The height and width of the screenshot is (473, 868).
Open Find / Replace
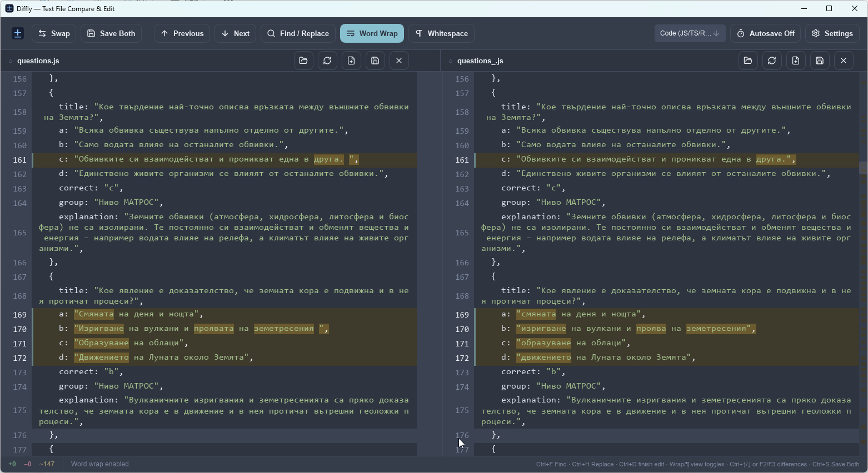[x=298, y=33]
